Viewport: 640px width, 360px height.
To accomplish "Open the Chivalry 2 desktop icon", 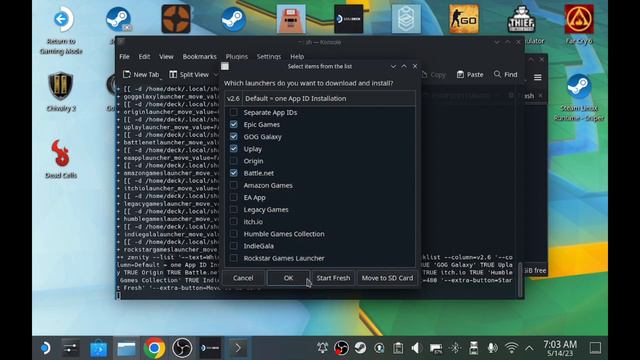I will 61,91.
